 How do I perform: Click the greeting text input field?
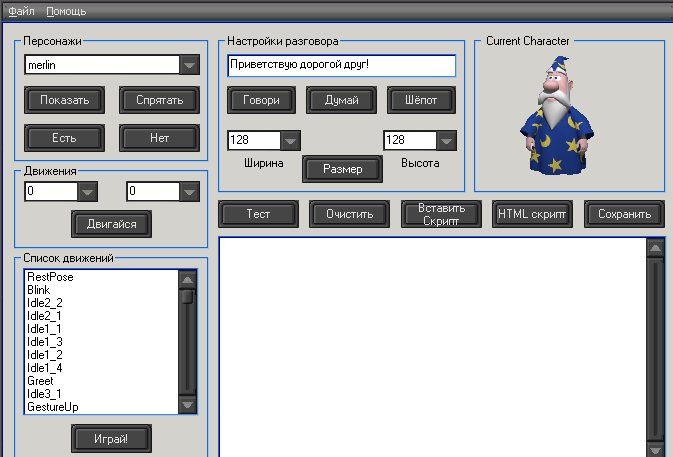[341, 66]
